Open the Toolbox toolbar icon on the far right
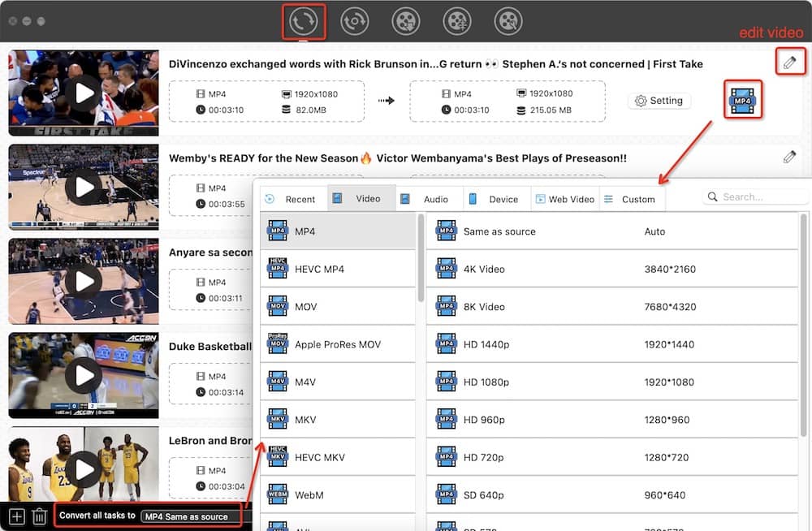The height and width of the screenshot is (531, 812). pyautogui.click(x=508, y=22)
